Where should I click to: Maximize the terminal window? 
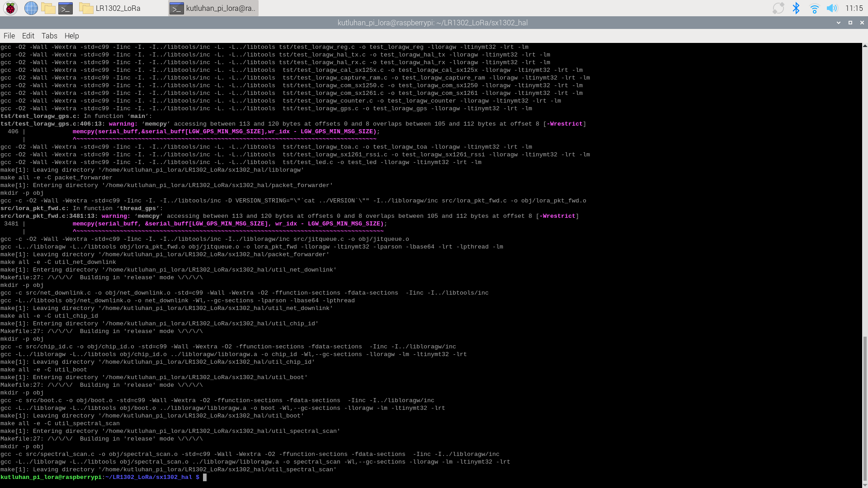[850, 23]
